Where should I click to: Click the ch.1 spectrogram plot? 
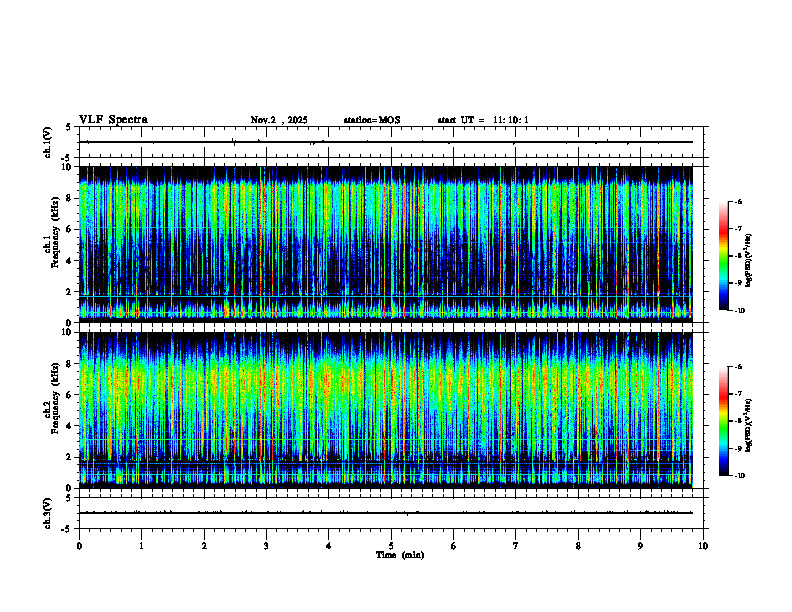click(x=386, y=244)
